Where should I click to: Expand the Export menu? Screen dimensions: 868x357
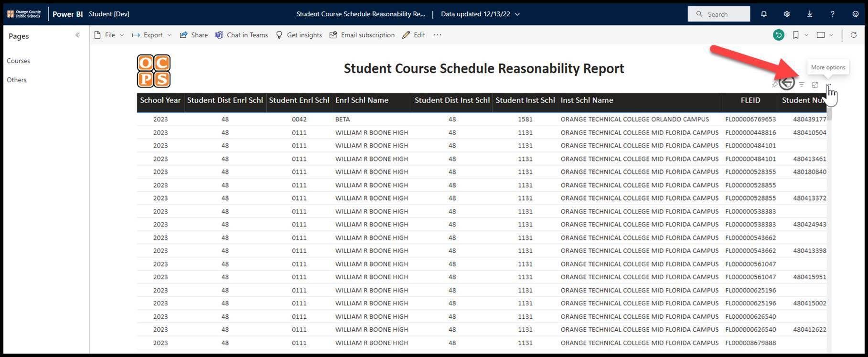(x=152, y=35)
